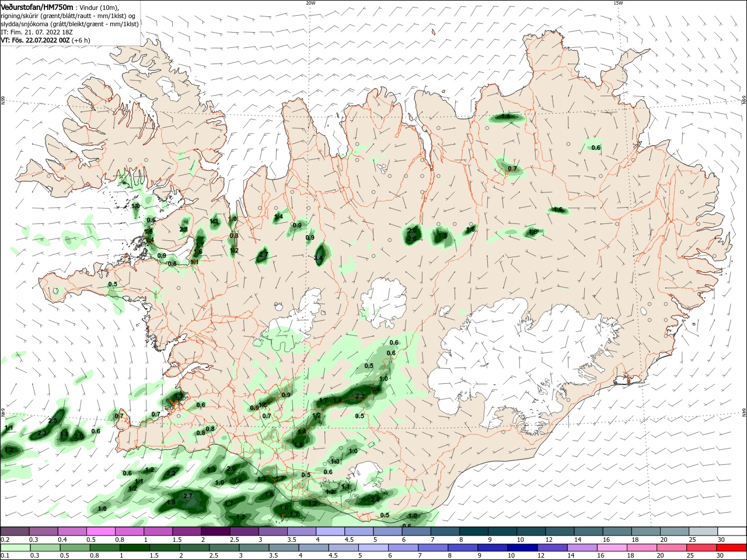Pick the bright red 30 mm legend swatch
747x560 pixels.
click(x=731, y=548)
